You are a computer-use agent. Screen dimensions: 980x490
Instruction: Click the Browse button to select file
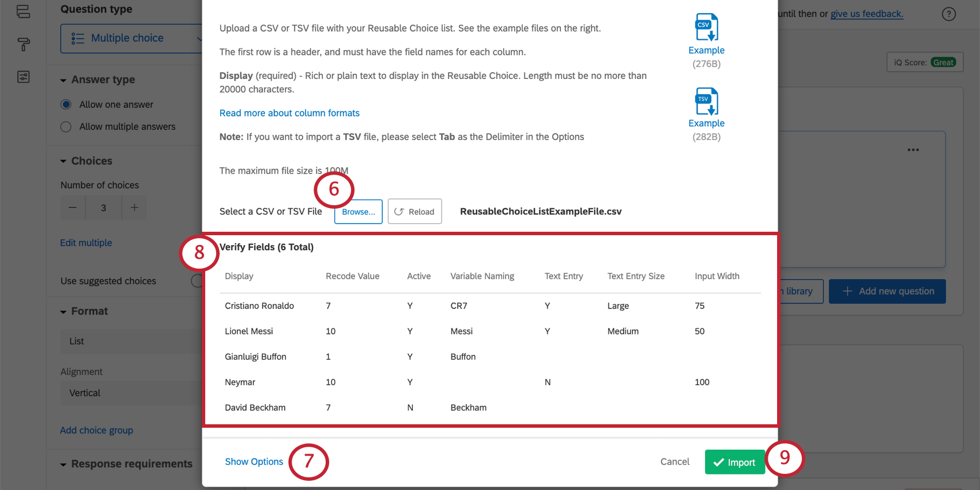(x=358, y=212)
